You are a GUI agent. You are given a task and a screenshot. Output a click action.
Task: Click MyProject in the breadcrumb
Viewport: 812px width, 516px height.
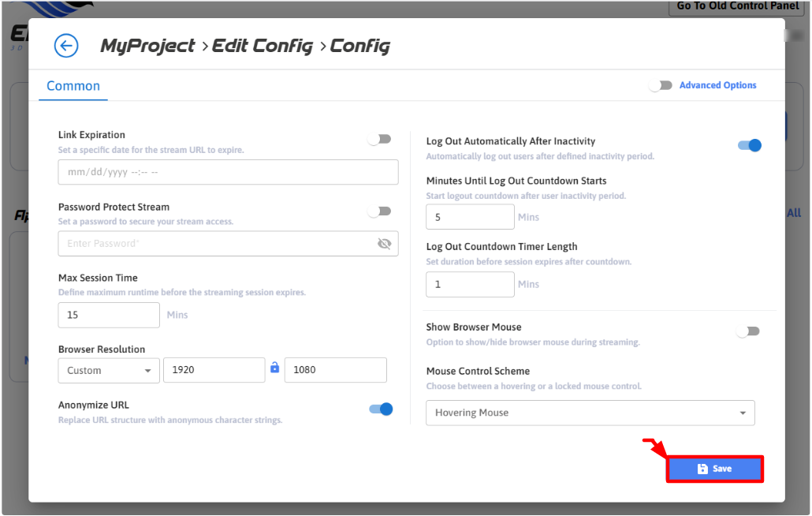(147, 46)
